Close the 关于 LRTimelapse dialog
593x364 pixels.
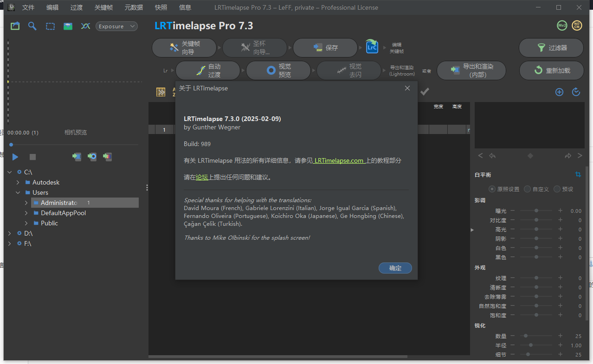407,88
